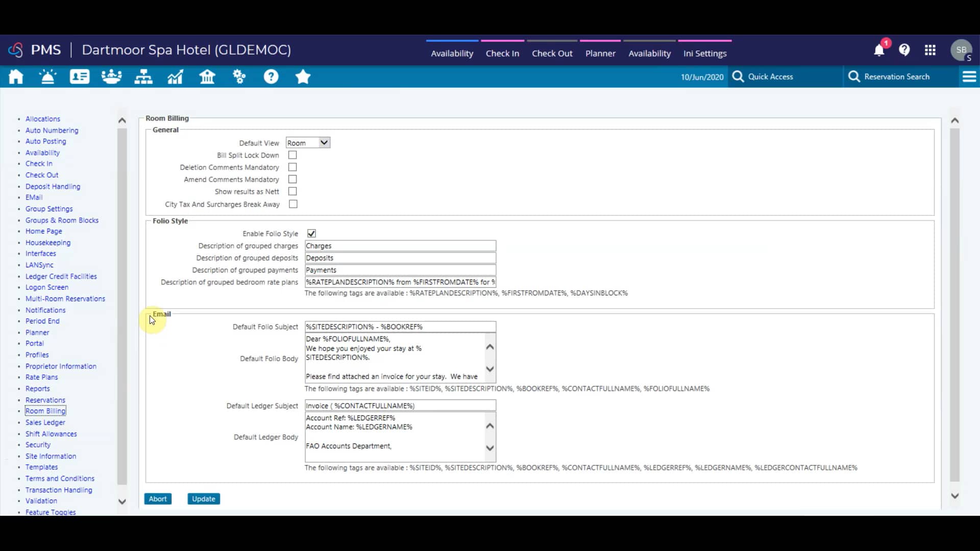Image resolution: width=980 pixels, height=551 pixels.
Task: Select the reports chart icon
Action: pos(175,77)
